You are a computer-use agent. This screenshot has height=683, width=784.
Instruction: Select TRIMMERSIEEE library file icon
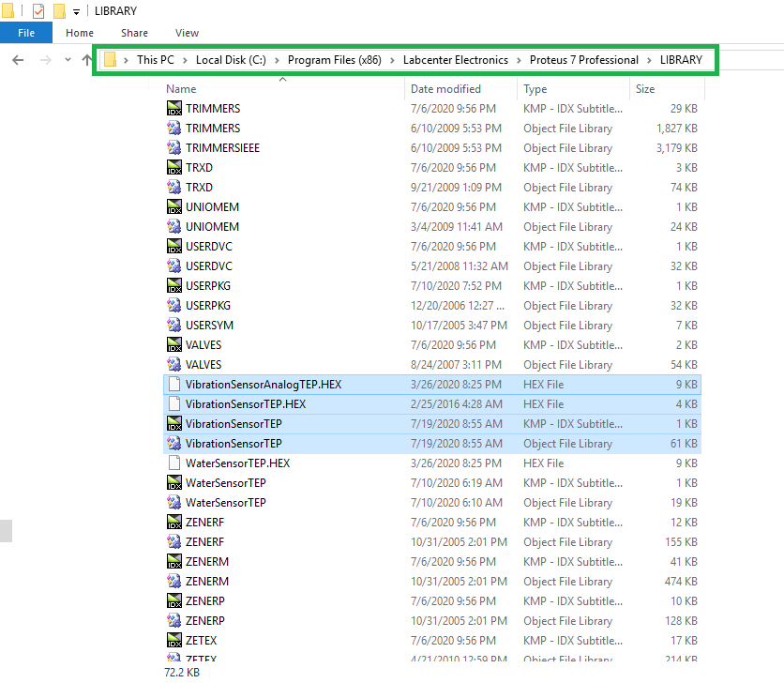tap(174, 148)
